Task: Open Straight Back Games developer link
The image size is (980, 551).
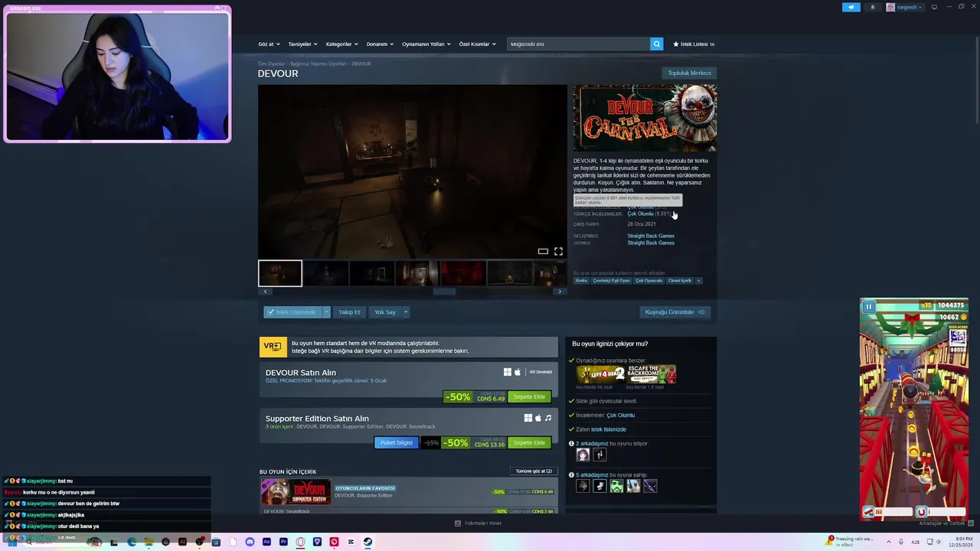Action: click(651, 236)
